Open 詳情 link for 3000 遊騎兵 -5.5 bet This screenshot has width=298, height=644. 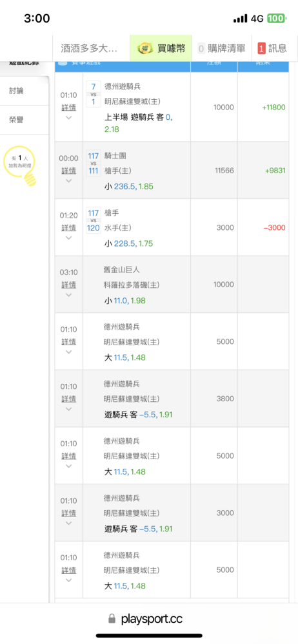click(69, 513)
